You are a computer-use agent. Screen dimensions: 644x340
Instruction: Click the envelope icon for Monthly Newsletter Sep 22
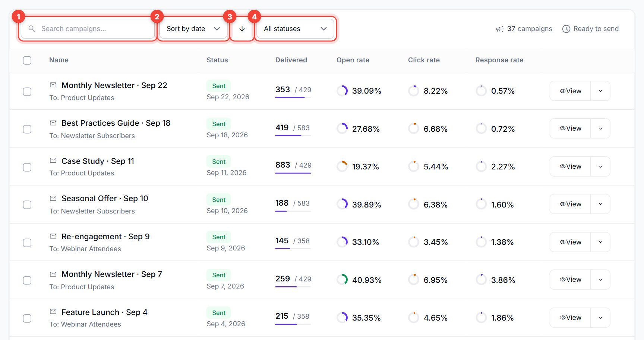coord(53,85)
